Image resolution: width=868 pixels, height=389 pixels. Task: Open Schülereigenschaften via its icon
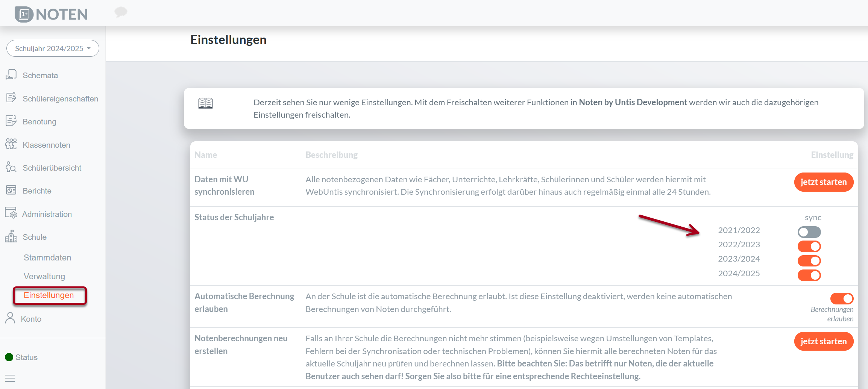[11, 98]
